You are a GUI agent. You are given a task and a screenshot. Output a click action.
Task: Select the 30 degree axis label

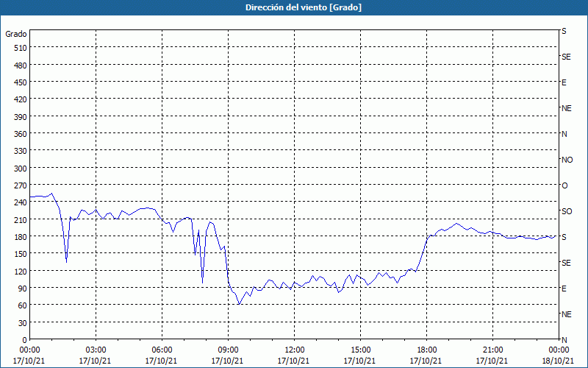point(23,322)
